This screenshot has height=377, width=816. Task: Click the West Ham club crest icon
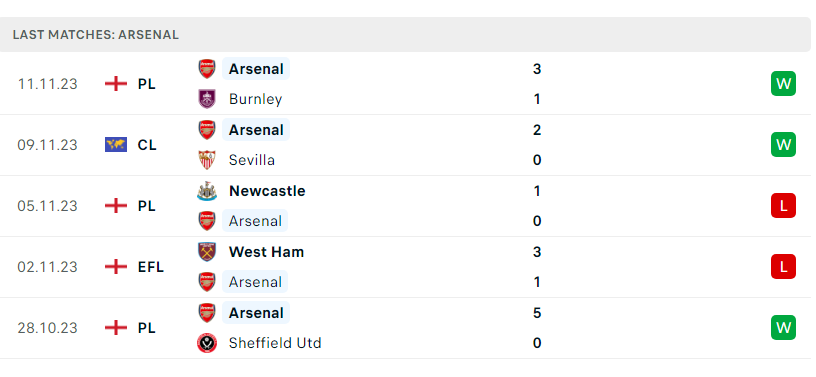click(207, 252)
